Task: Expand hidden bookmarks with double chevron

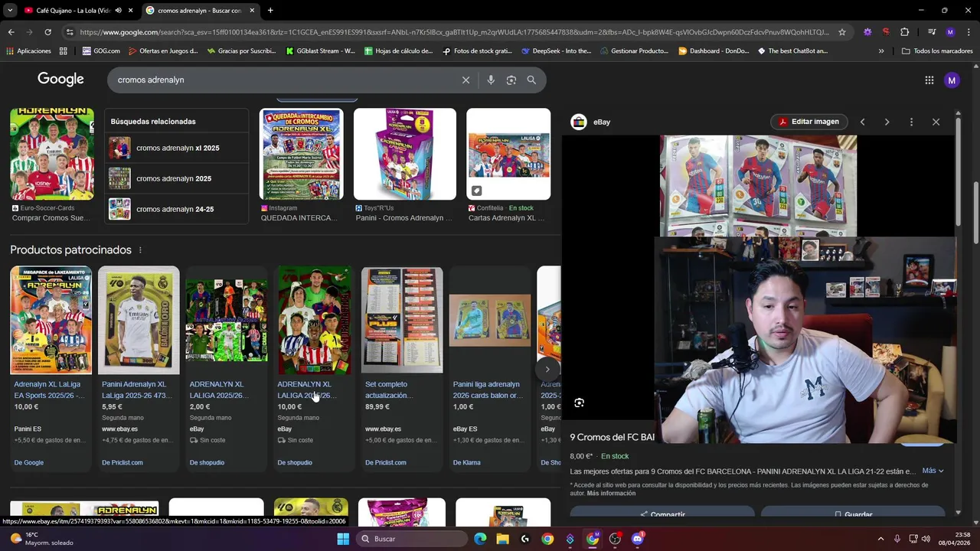Action: coord(881,51)
